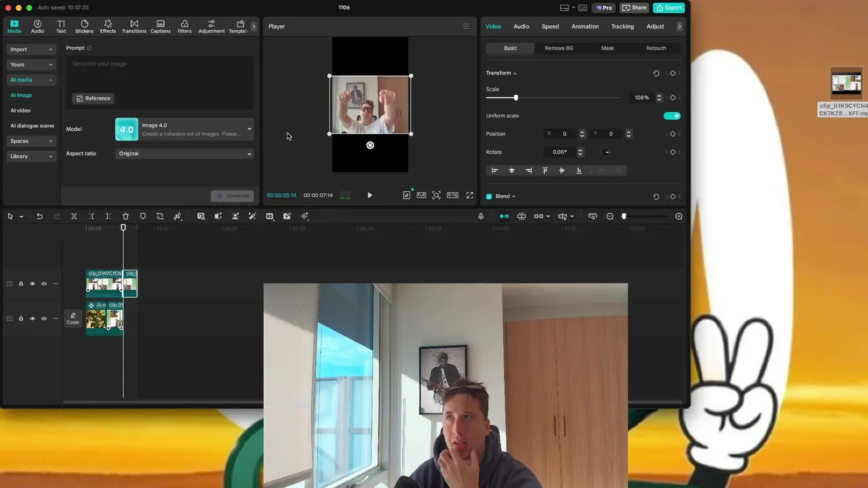Add a Scale keyframe diamond
868x488 pixels.
(x=673, y=98)
